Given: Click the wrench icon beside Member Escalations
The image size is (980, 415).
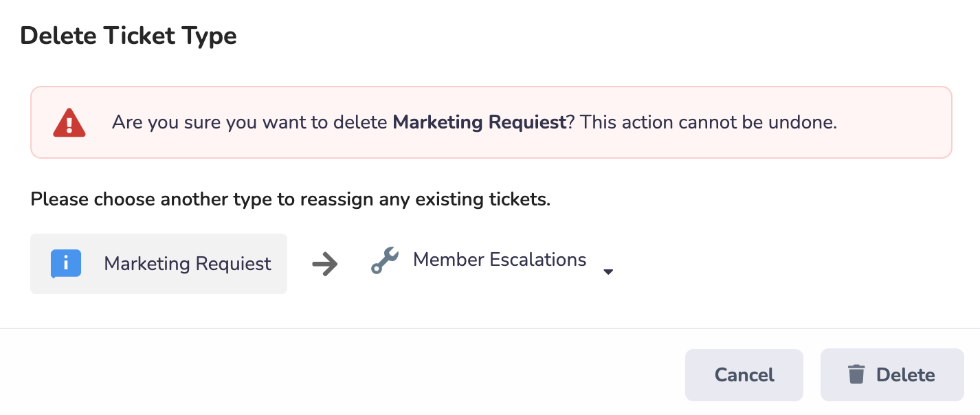Looking at the screenshot, I should coord(385,261).
